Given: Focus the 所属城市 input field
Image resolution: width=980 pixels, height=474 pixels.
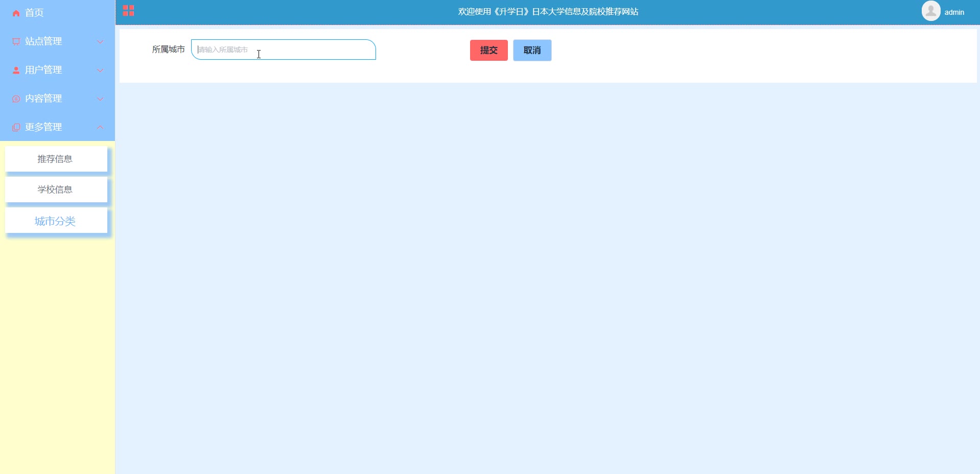Looking at the screenshot, I should point(284,50).
